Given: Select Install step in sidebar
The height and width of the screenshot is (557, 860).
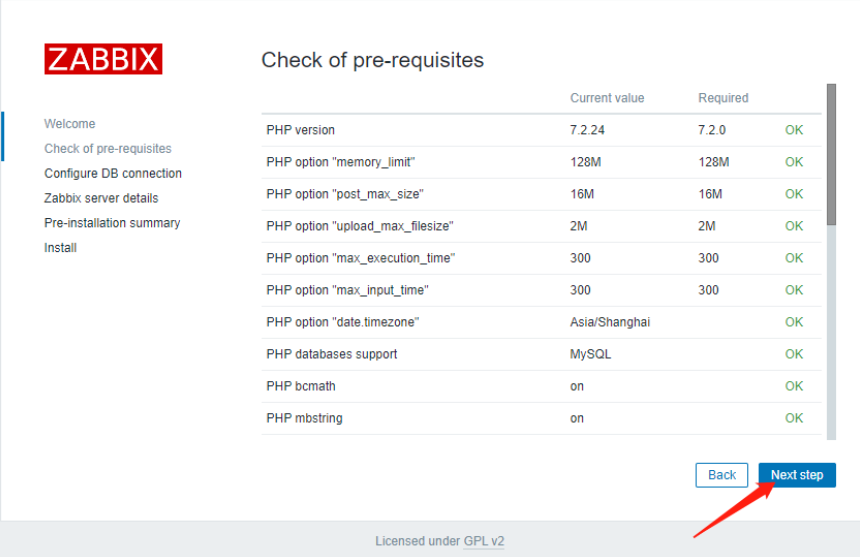Looking at the screenshot, I should (60, 248).
